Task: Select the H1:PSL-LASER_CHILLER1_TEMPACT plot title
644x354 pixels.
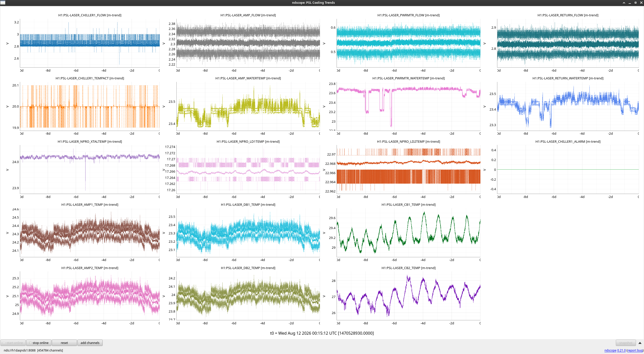Action: pos(90,78)
